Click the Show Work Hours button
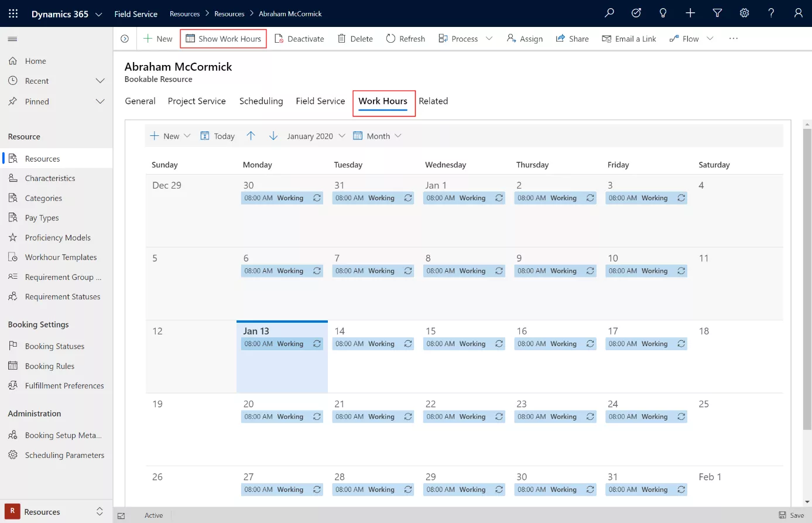Image resolution: width=812 pixels, height=523 pixels. coord(223,39)
